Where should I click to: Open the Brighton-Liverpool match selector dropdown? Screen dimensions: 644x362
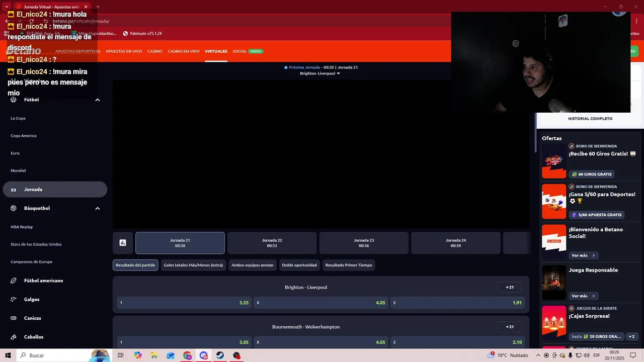tap(320, 73)
